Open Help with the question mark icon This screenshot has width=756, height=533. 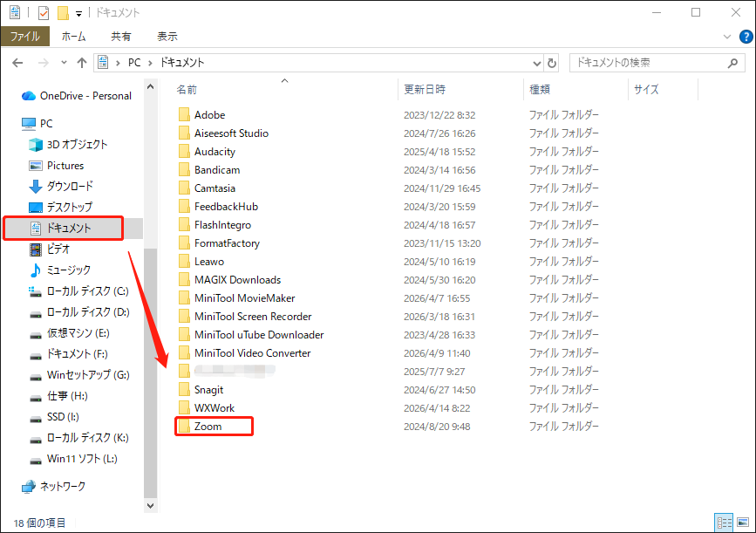click(x=746, y=37)
